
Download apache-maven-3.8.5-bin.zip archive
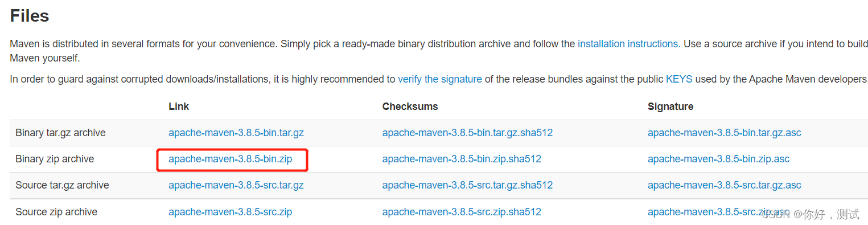coord(231,159)
